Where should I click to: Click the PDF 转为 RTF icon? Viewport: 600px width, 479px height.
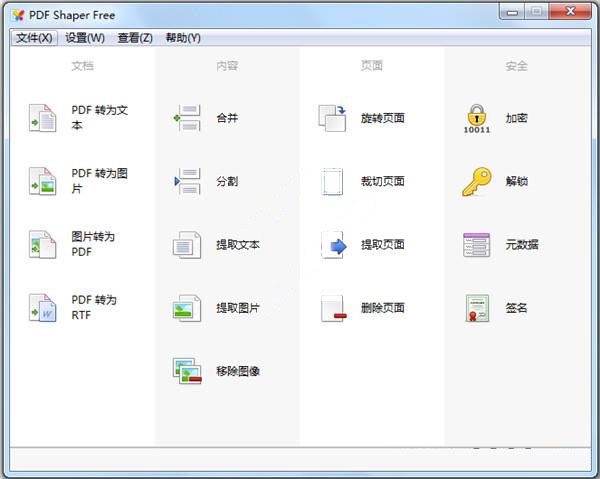[x=42, y=308]
